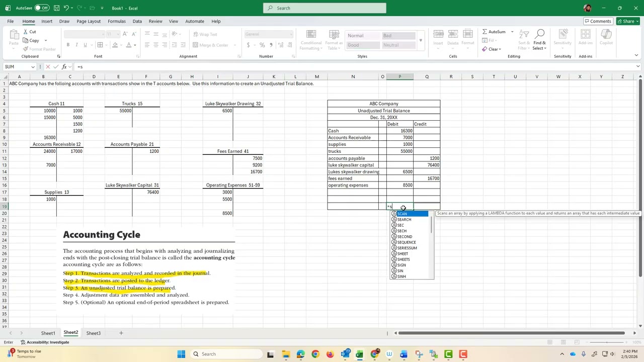
Task: Click Merge & Center button
Action: 211,45
